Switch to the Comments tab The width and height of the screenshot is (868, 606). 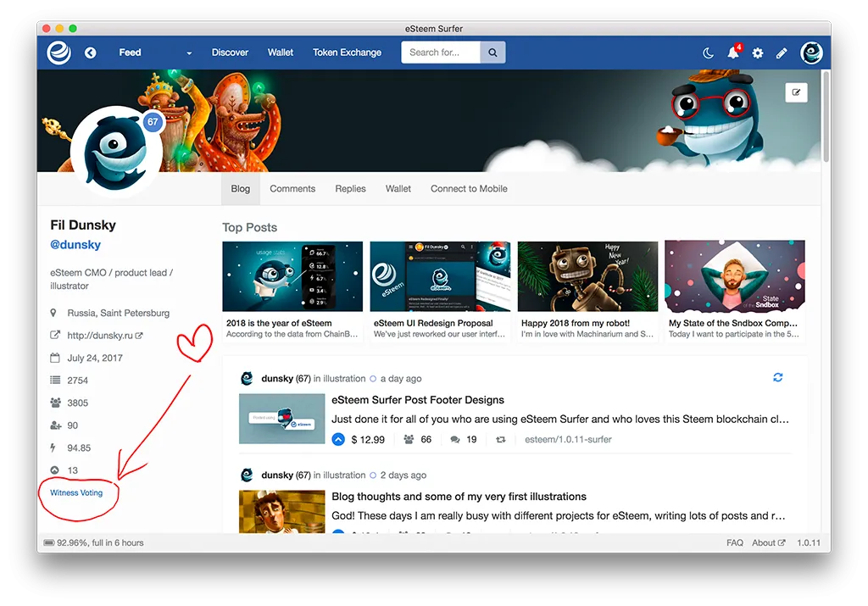pos(292,189)
